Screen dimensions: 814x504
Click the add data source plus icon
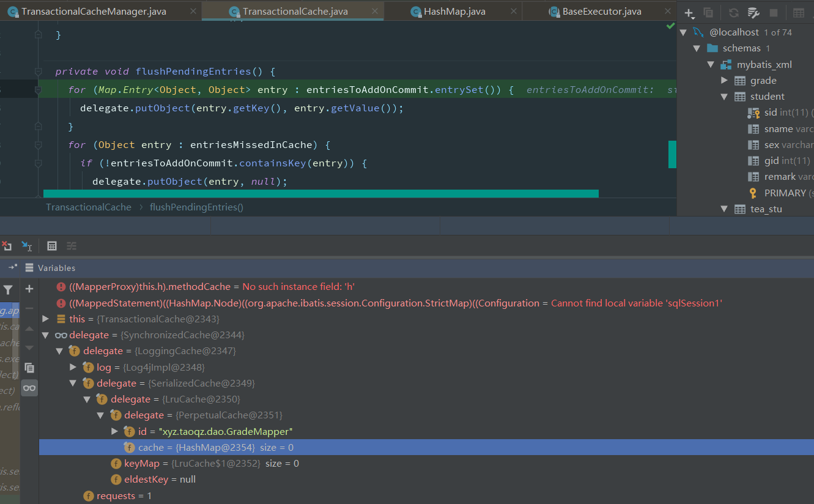[x=689, y=13]
